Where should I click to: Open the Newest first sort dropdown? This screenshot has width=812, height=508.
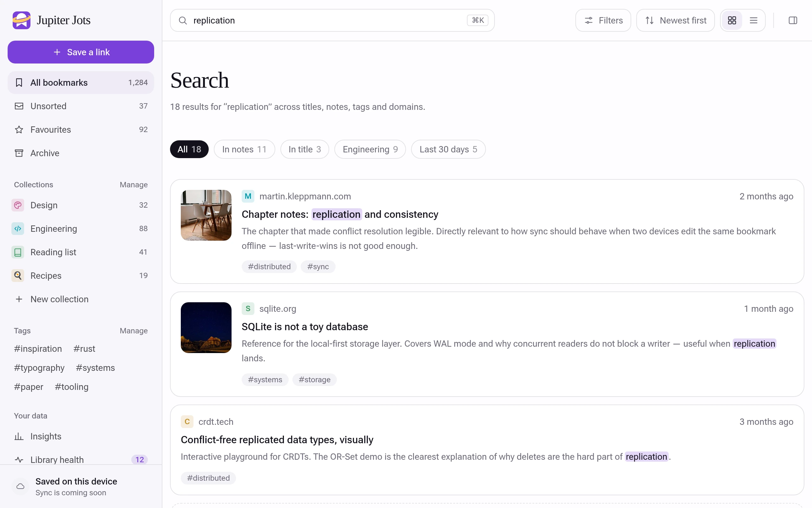(675, 21)
